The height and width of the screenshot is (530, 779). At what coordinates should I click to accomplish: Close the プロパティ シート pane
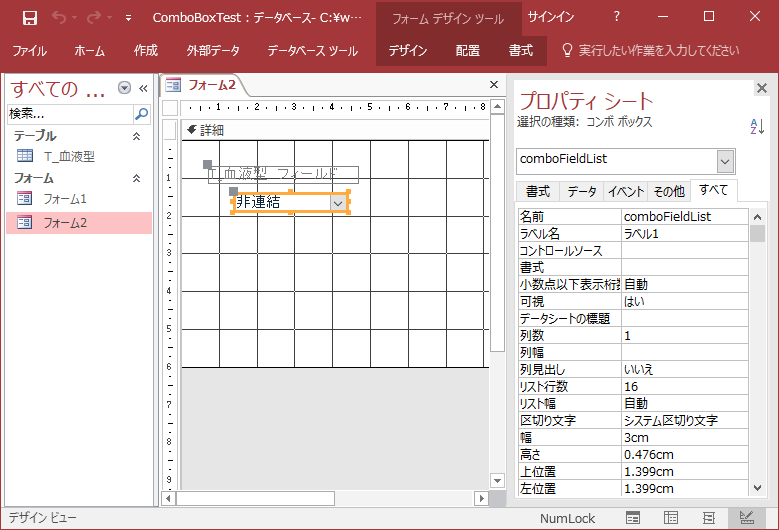click(762, 88)
